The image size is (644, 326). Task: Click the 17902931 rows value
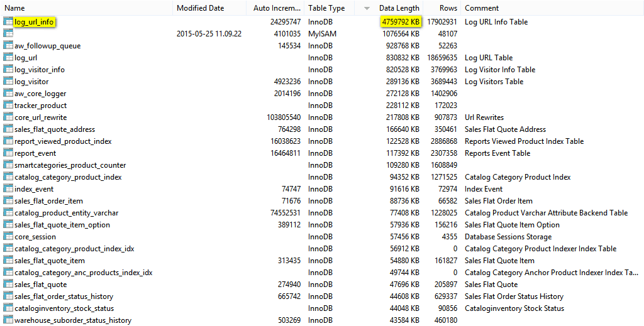click(442, 22)
